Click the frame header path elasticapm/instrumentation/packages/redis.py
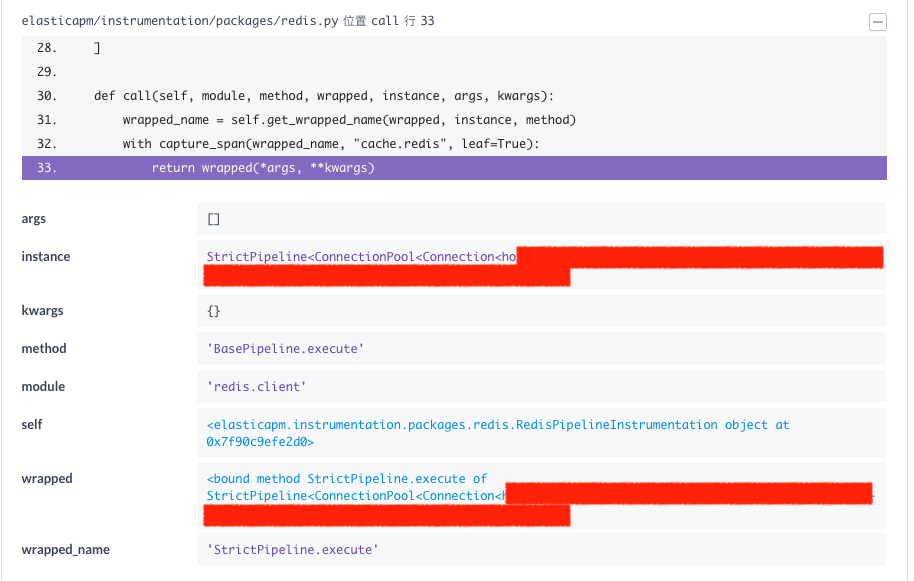914x581 pixels. (x=180, y=21)
